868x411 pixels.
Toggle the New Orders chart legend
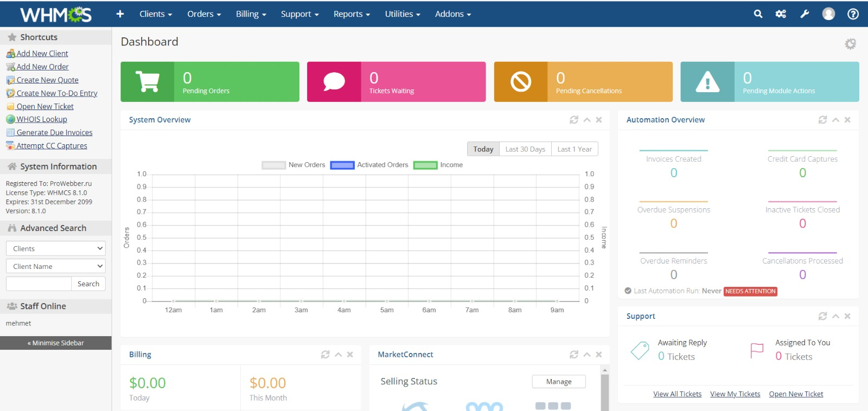click(293, 165)
